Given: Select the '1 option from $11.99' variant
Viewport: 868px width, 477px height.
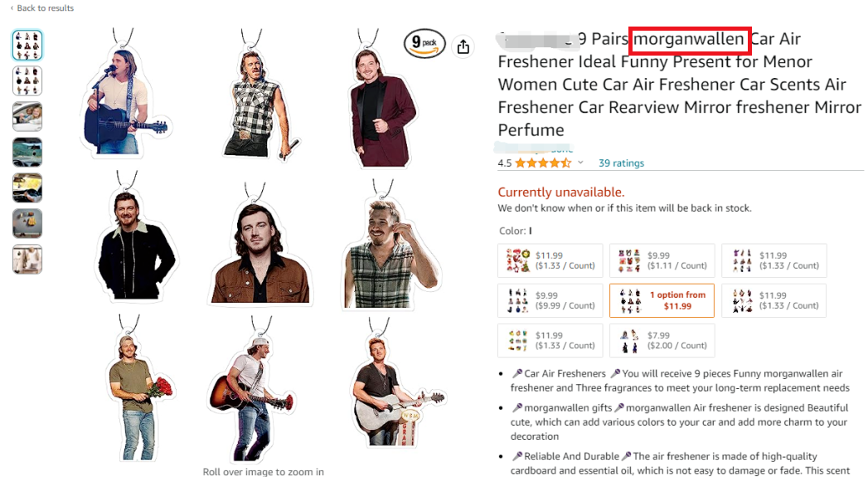Looking at the screenshot, I should pyautogui.click(x=662, y=300).
